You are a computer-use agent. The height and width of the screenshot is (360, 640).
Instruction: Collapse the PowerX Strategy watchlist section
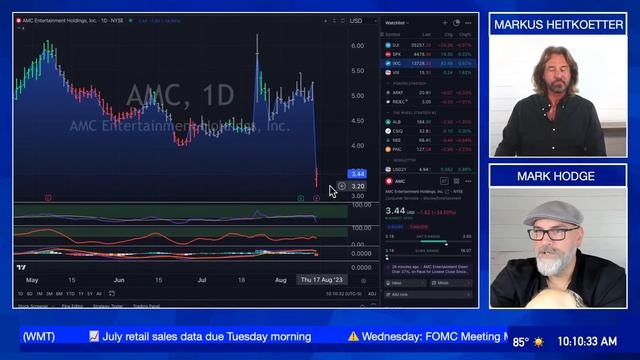[388, 83]
